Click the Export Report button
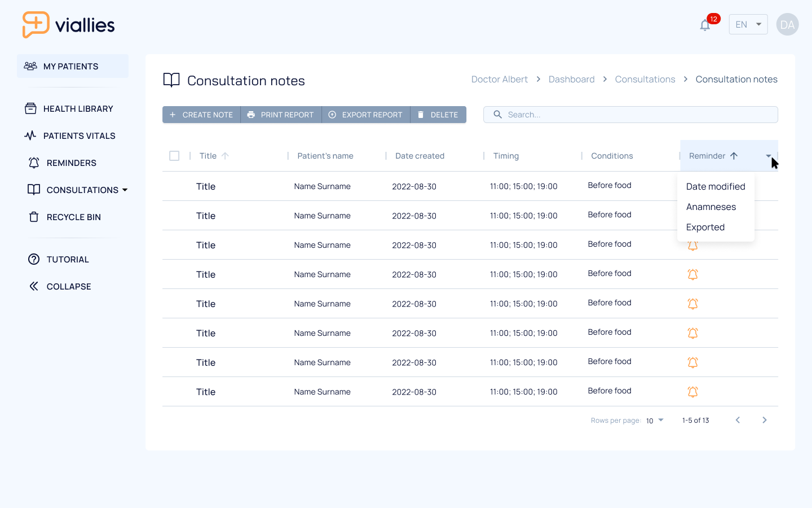This screenshot has height=508, width=812. pos(366,115)
